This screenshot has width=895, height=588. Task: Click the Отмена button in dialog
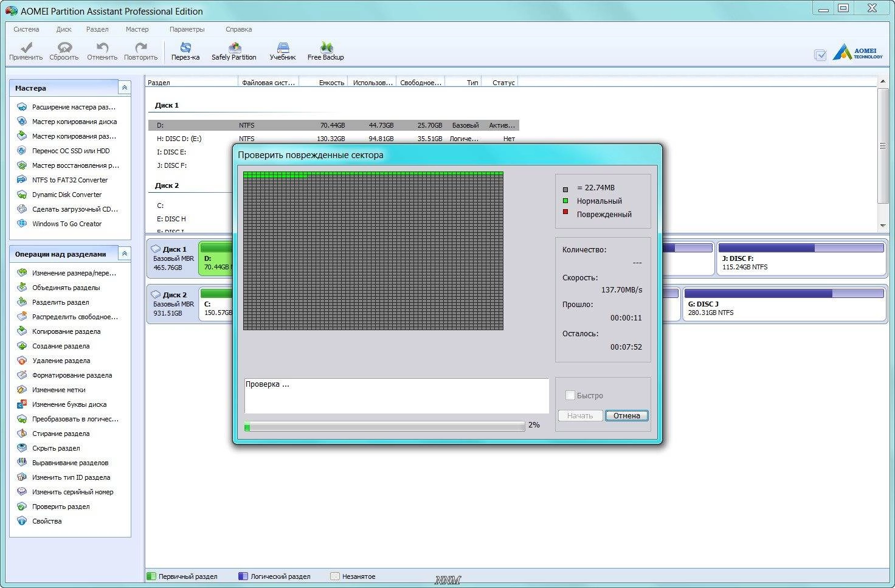coord(626,416)
